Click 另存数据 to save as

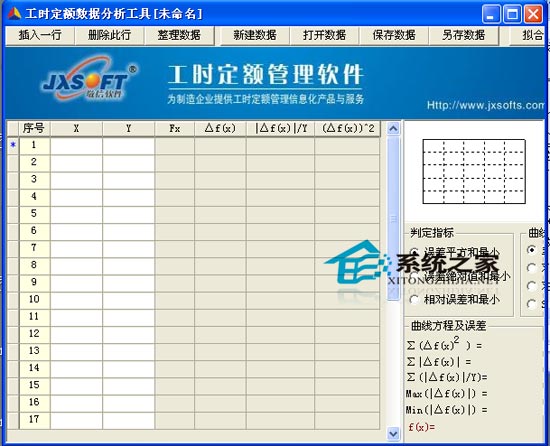463,35
